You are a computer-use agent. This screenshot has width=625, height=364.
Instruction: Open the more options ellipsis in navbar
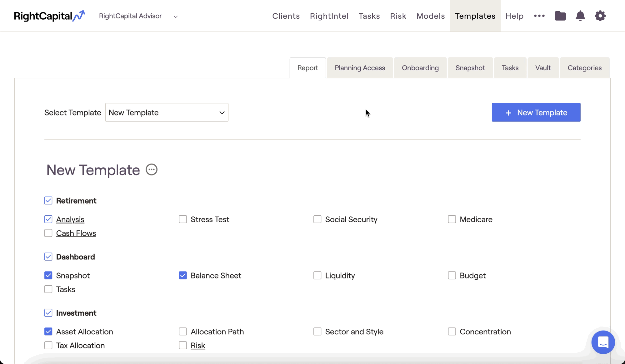pos(539,16)
